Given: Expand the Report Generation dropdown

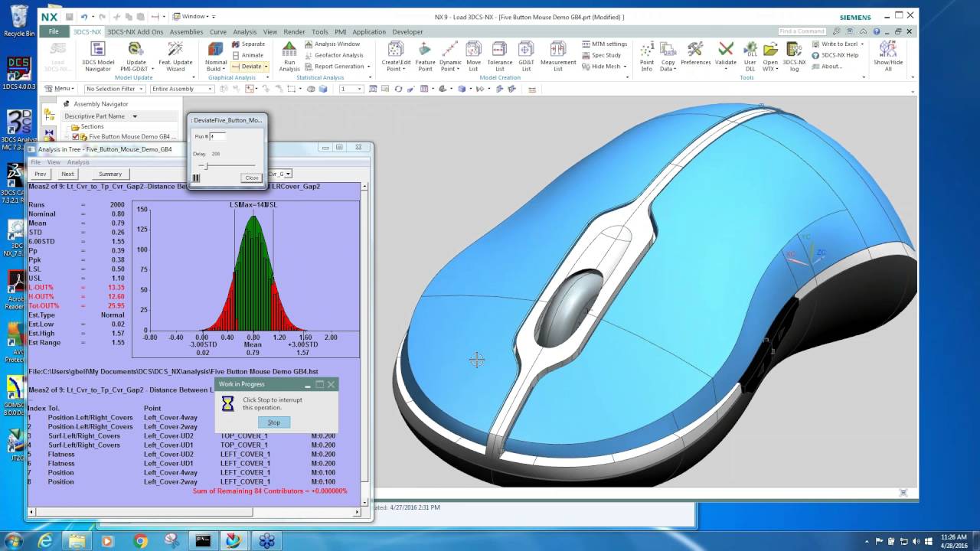Looking at the screenshot, I should [x=368, y=67].
